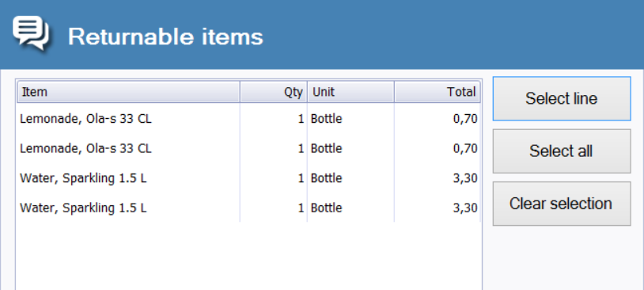The image size is (644, 290).
Task: Click quantity 1 in first Water row
Action: 301,178
